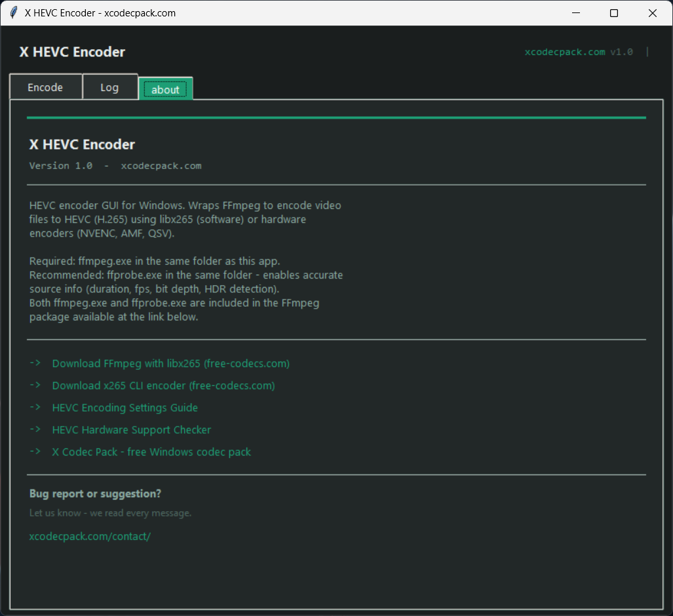Minimize the X HEVC Encoder window
Screen dimensions: 673x616
click(x=576, y=13)
